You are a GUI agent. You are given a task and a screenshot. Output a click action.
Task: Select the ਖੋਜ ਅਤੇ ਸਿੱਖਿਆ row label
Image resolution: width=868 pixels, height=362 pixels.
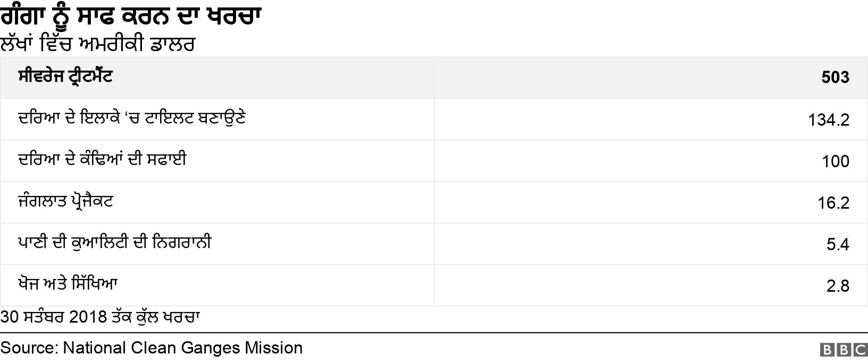68,284
